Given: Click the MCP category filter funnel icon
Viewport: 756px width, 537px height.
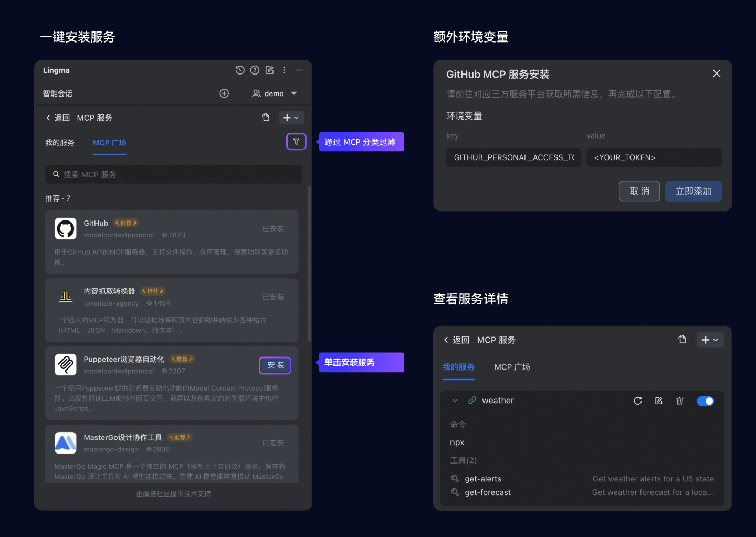Looking at the screenshot, I should (296, 142).
